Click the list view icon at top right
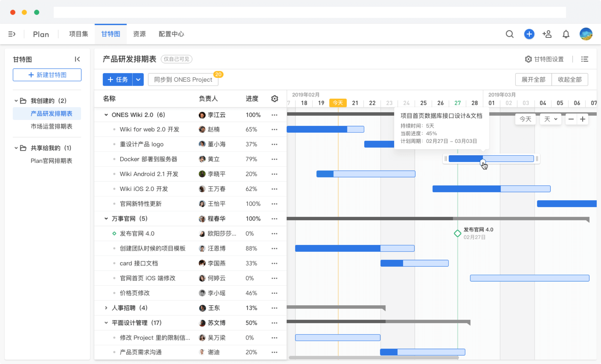Screen dimensions: 601x364 click(x=585, y=59)
